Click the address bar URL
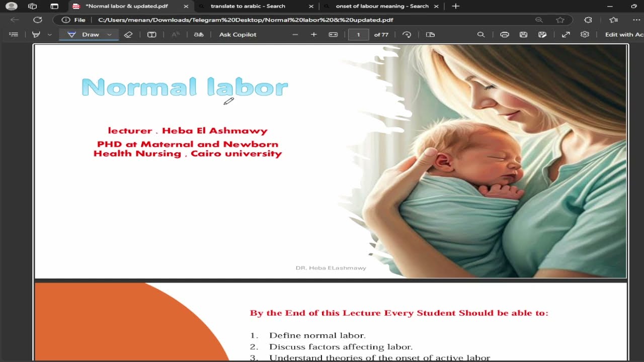 (x=246, y=20)
